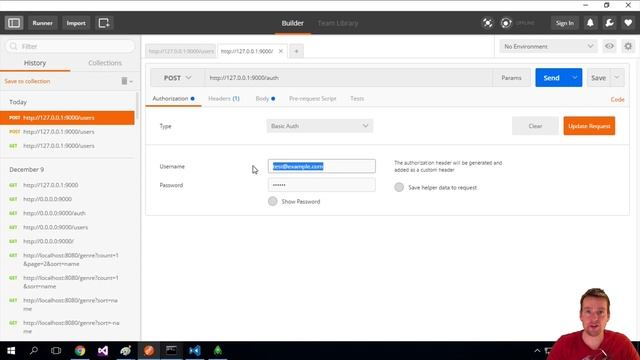Click Update Request button
Image resolution: width=640 pixels, height=360 pixels.
pyautogui.click(x=589, y=126)
